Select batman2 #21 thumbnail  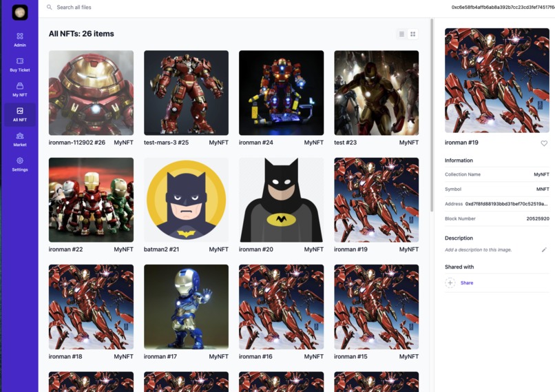tap(186, 200)
